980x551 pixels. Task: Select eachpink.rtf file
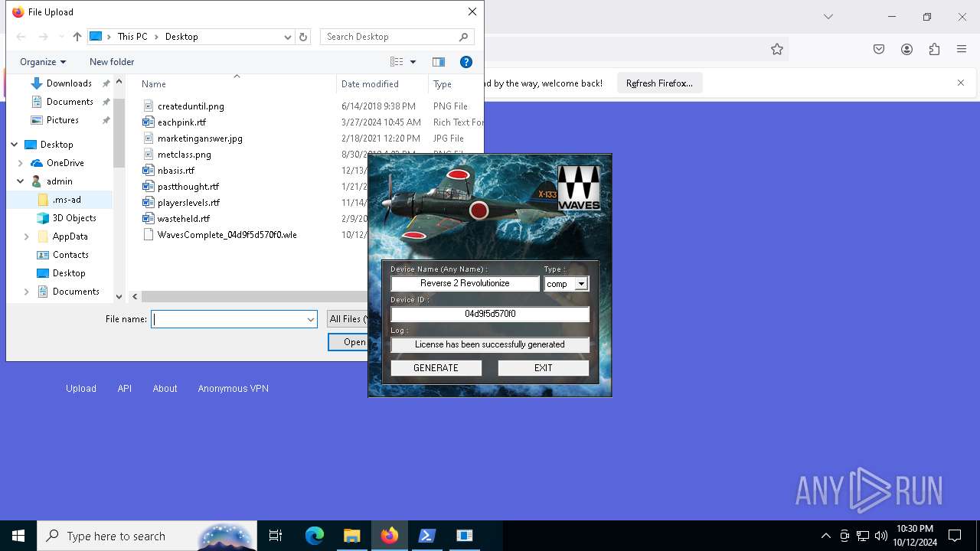pyautogui.click(x=181, y=122)
